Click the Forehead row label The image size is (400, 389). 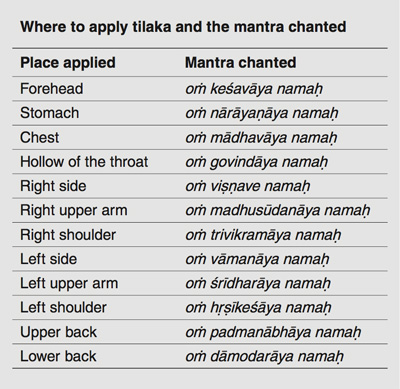point(52,89)
